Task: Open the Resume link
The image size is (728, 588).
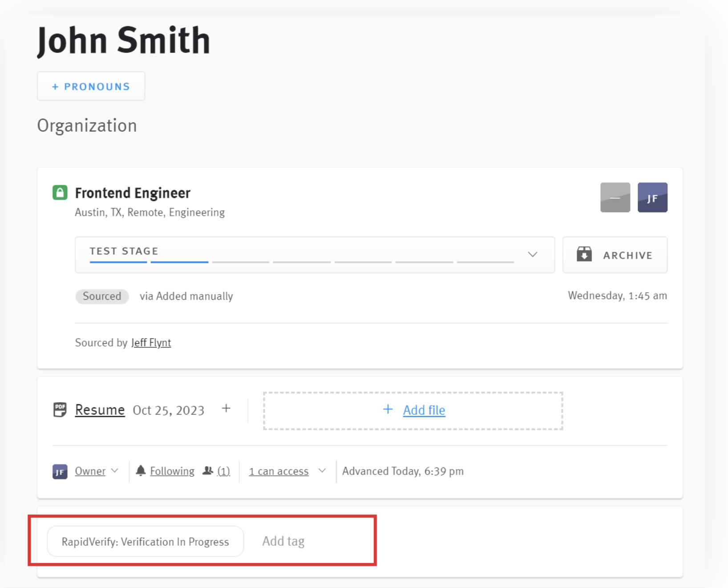Action: [x=100, y=410]
